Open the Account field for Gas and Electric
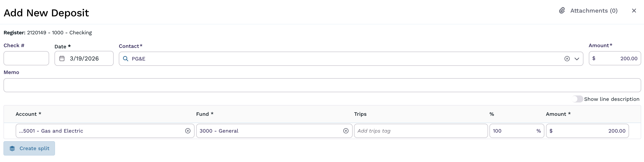The height and width of the screenshot is (162, 644). coord(100,131)
